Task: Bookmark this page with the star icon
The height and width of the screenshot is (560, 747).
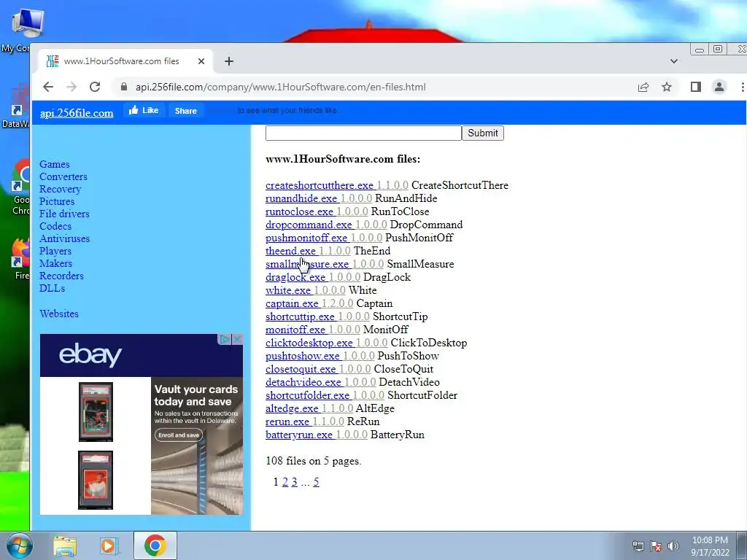Action: click(667, 87)
